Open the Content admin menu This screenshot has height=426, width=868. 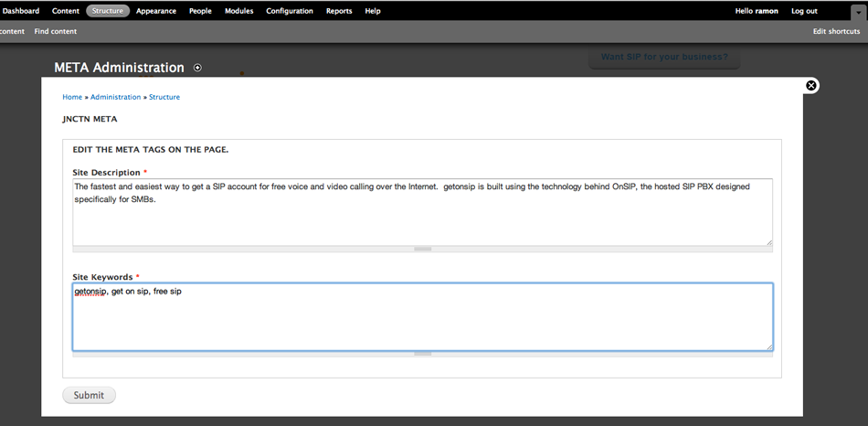[66, 11]
